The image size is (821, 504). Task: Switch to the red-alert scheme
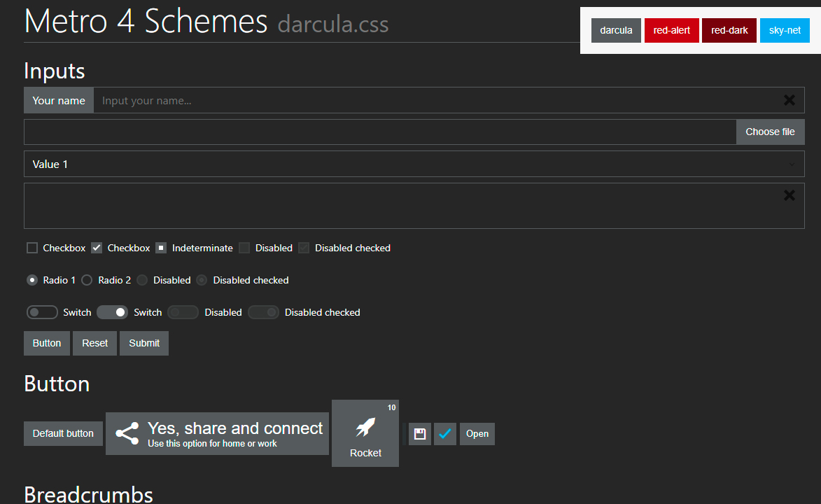coord(671,30)
